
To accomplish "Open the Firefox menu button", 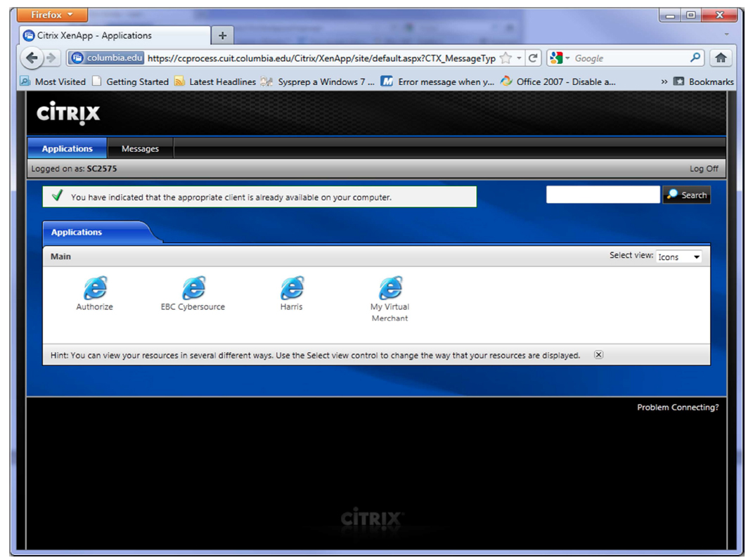I will pos(52,15).
